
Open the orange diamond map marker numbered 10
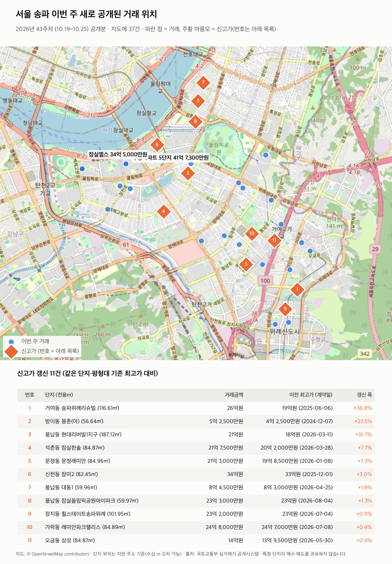pos(252,233)
